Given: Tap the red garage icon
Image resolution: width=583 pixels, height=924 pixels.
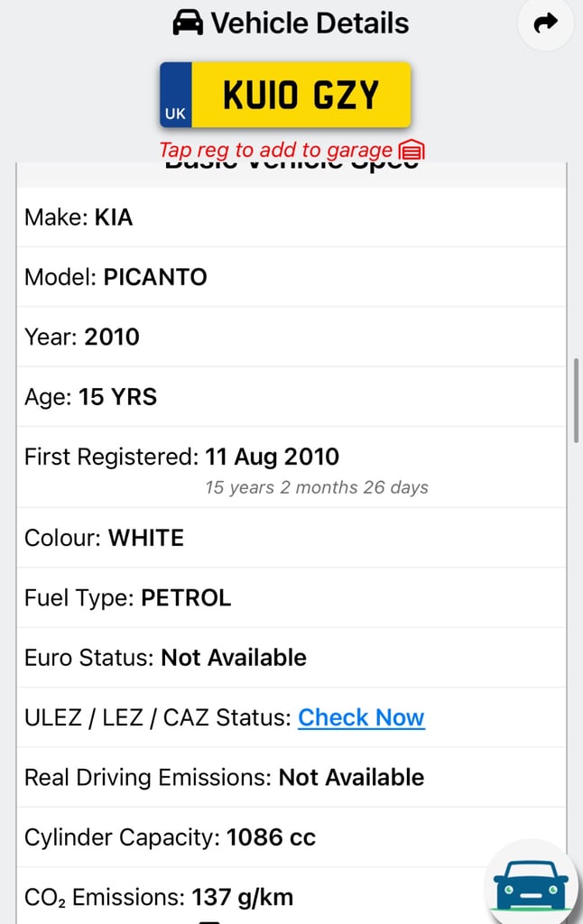Looking at the screenshot, I should click(x=412, y=150).
